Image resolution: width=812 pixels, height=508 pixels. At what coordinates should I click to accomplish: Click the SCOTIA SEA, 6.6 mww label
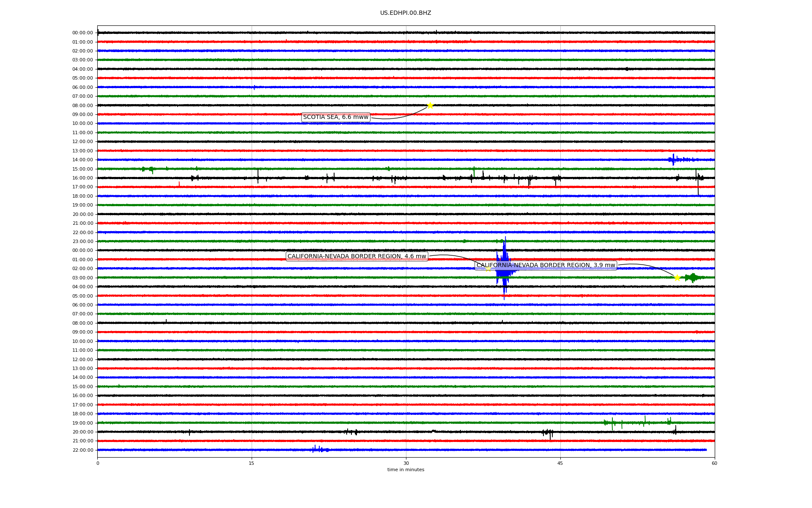click(x=336, y=117)
